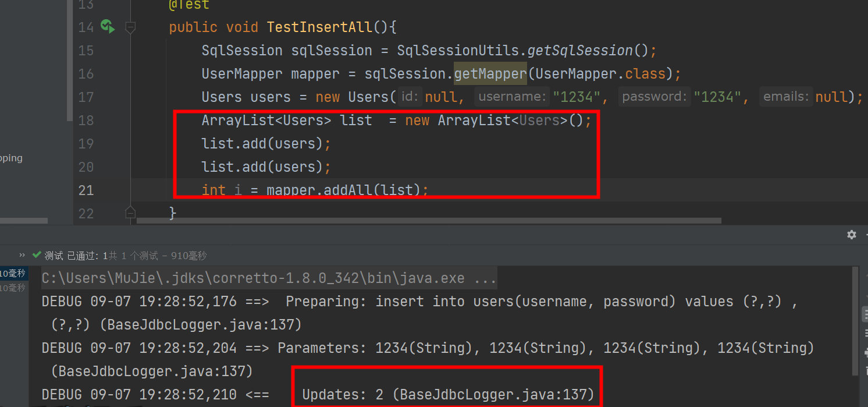Click getSqlSession method on line 15

coord(579,51)
